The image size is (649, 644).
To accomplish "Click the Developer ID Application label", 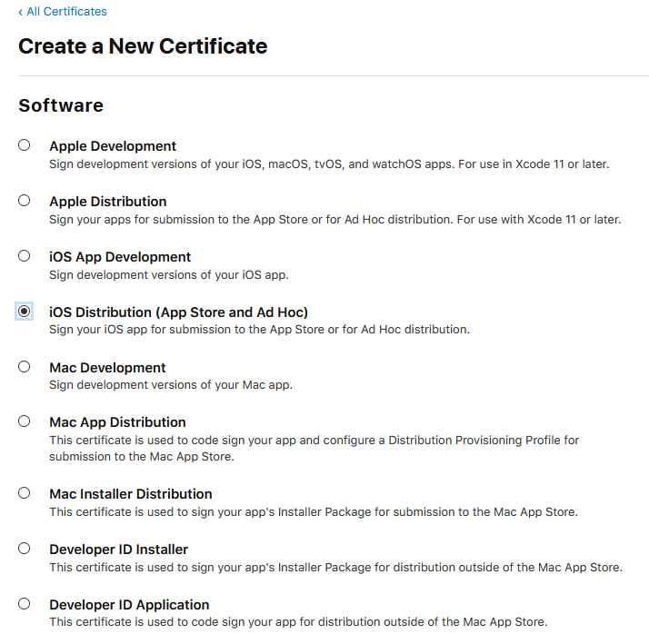I will point(129,605).
